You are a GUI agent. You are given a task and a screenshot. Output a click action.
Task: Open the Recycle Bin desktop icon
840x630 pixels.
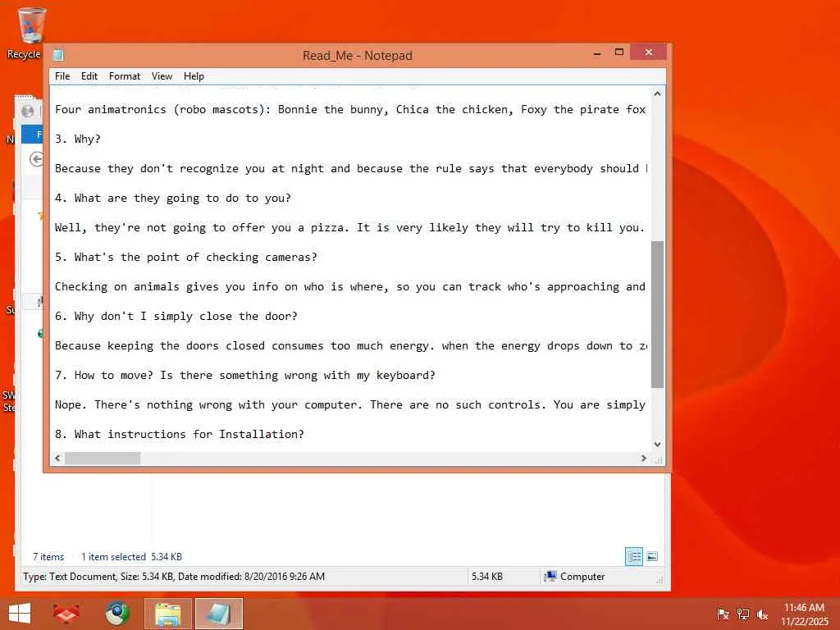coord(30,32)
